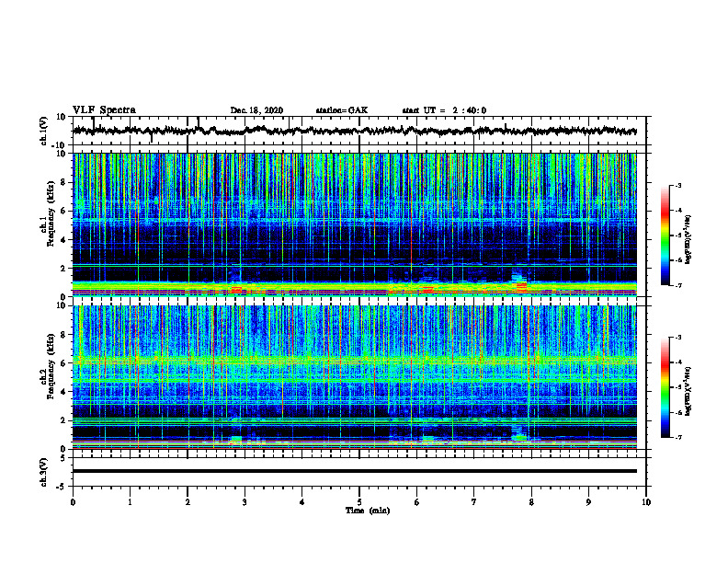Select the "start UT = 2 : 40: 0" text
728x563 pixels.
(444, 110)
